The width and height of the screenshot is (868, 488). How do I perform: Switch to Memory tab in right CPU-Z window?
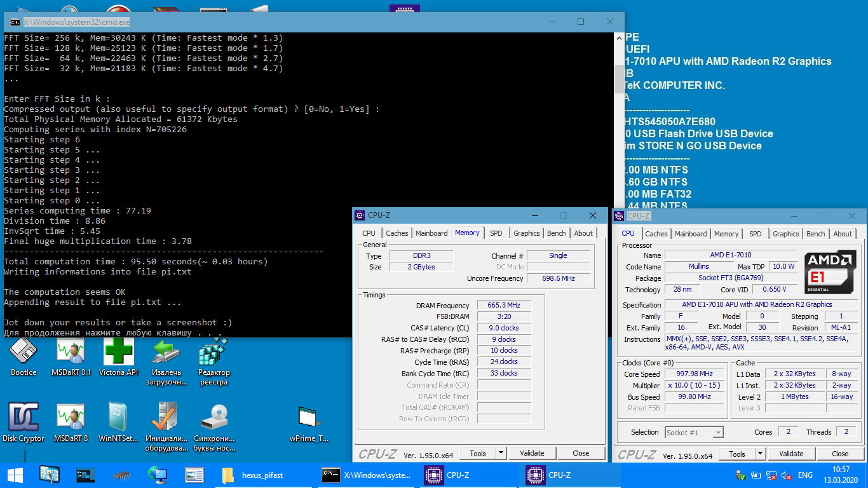click(726, 234)
